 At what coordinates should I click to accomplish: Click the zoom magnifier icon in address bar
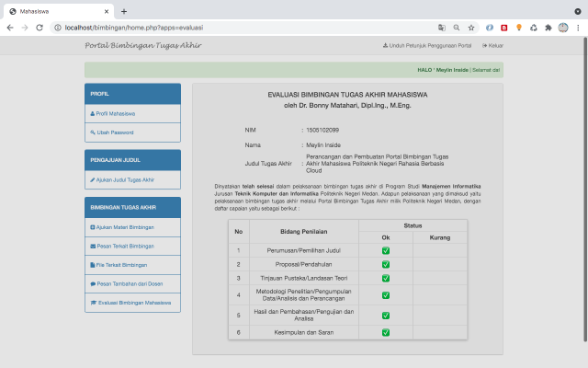click(456, 28)
